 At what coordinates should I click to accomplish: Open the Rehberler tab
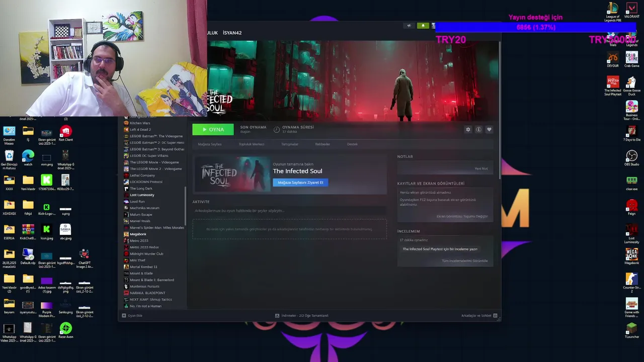[323, 144]
